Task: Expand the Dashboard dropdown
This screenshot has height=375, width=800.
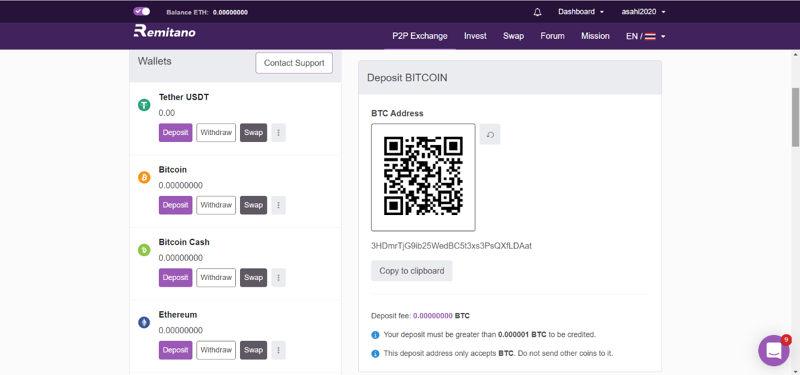Action: point(581,12)
